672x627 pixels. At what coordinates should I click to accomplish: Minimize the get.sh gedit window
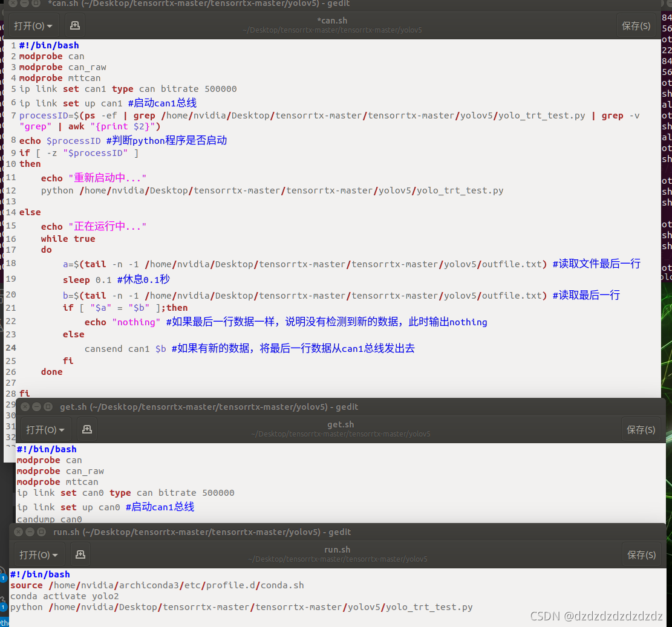(36, 406)
